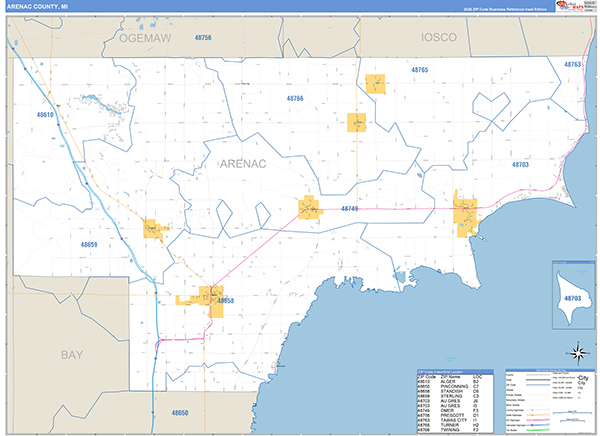Select the BAY county label
This screenshot has height=436, width=600.
click(x=71, y=355)
